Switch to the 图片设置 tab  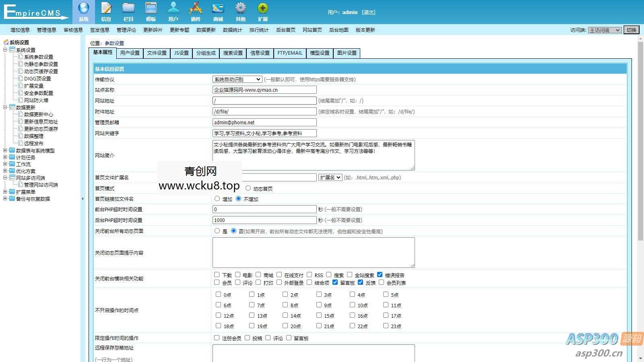click(346, 53)
